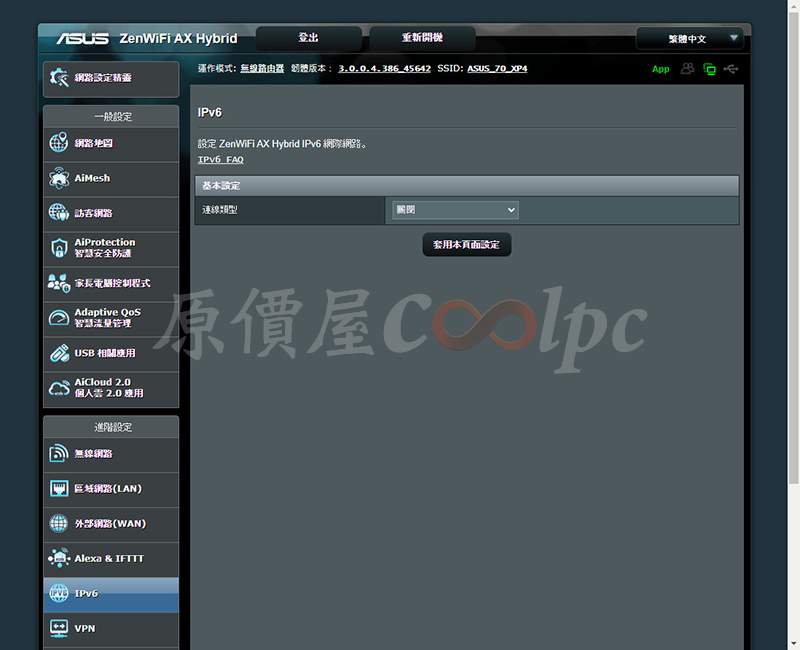This screenshot has width=800, height=650.
Task: Open the WAN globe icon
Action: point(59,523)
